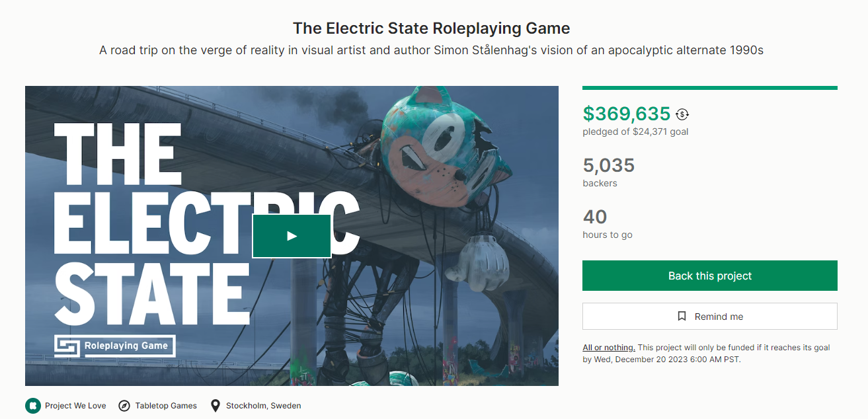Click the location pin icon
This screenshot has height=419, width=868.
click(x=215, y=406)
